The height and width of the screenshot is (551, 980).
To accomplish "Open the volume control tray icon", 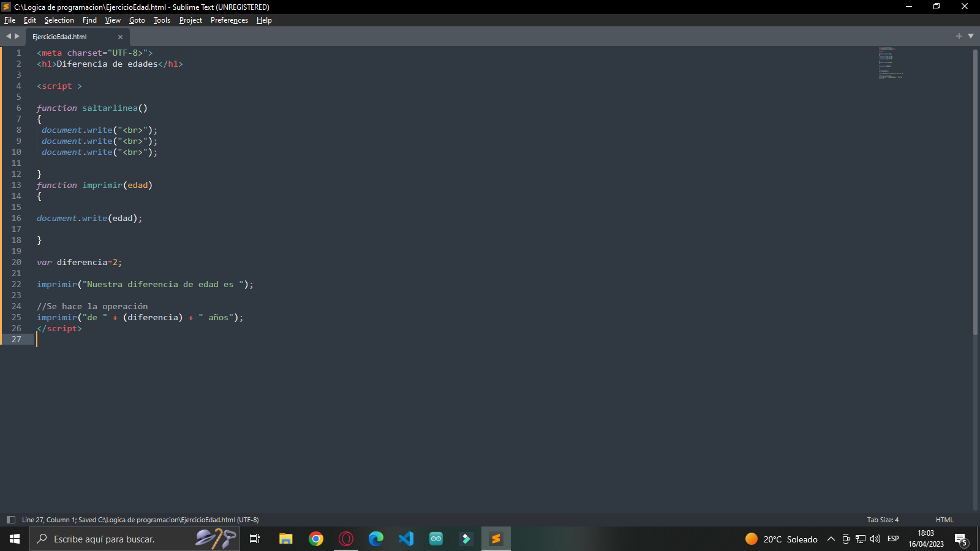I will tap(875, 539).
